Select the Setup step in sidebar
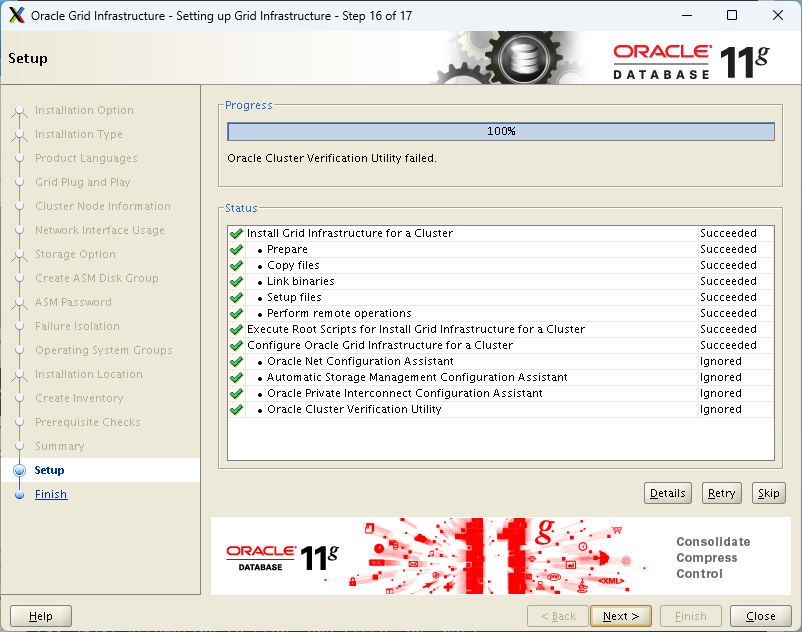 (49, 470)
